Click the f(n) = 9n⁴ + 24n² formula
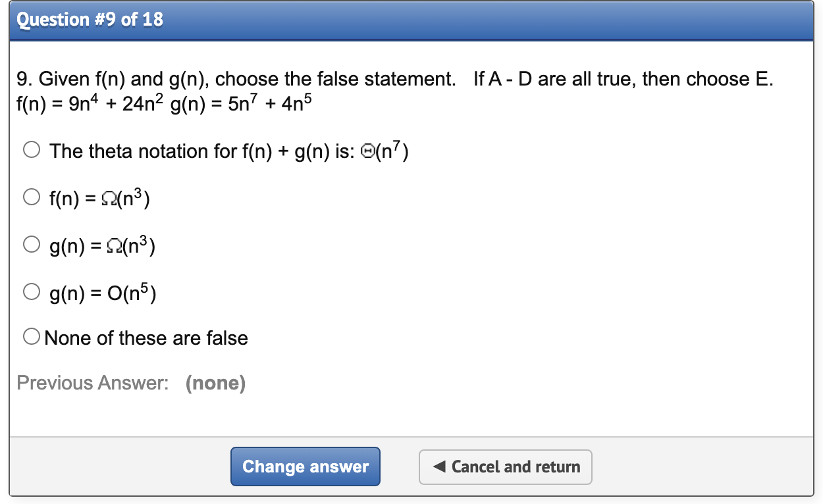 click(92, 103)
